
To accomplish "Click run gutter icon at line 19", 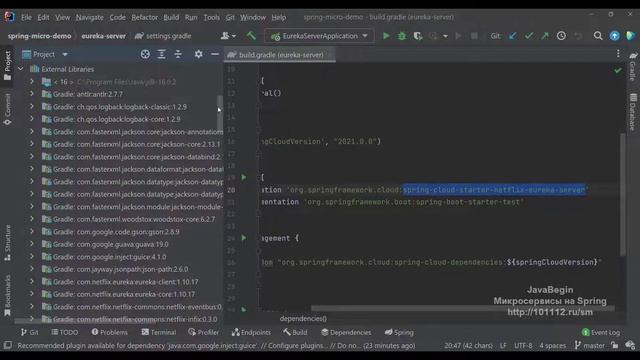I will pyautogui.click(x=244, y=177).
